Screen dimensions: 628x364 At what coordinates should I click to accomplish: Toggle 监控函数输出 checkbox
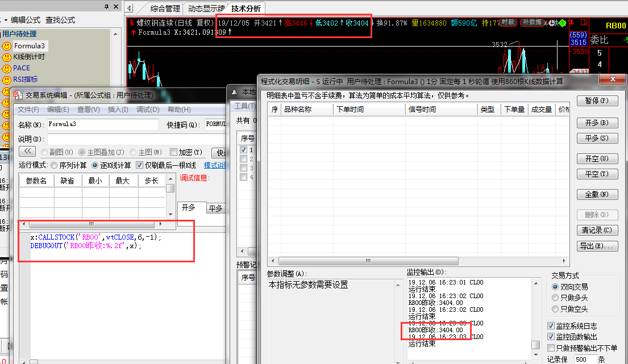pos(551,337)
